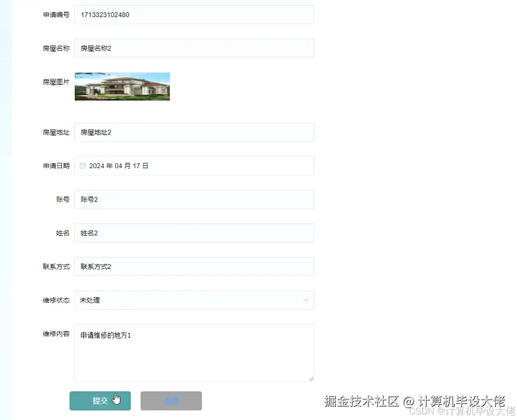Click the house photo under 房屋图片
Image resolution: width=517 pixels, height=420 pixels.
click(122, 86)
